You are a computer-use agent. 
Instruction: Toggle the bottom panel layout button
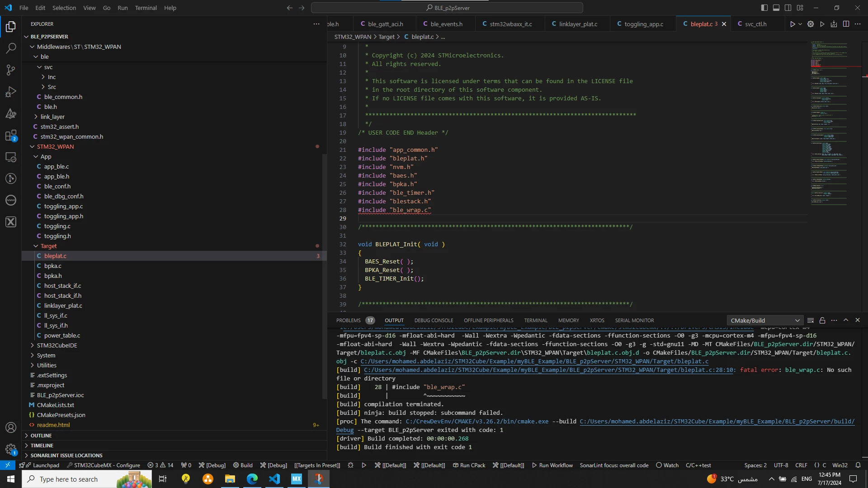pos(776,8)
